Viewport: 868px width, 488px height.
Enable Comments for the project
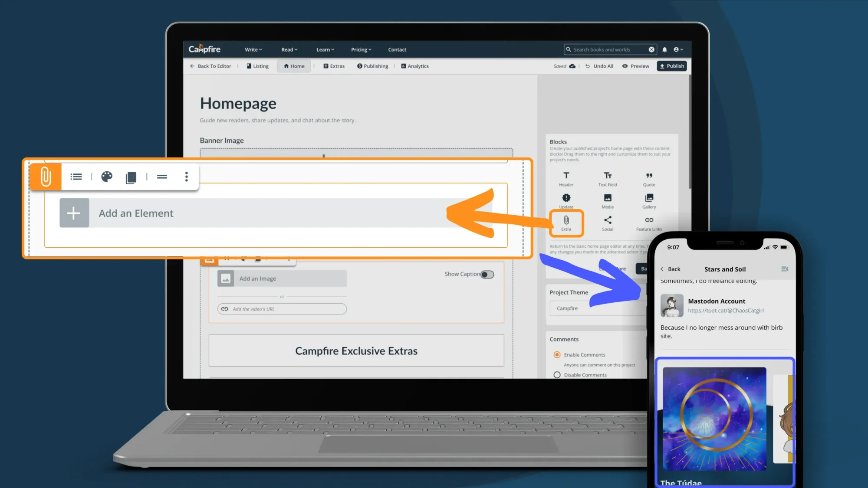(x=557, y=354)
